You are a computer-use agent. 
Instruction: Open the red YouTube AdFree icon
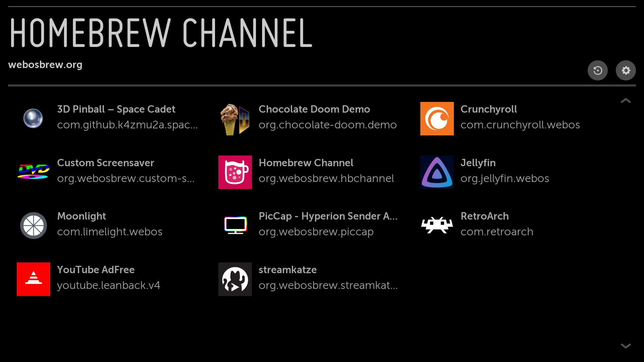[x=34, y=279]
